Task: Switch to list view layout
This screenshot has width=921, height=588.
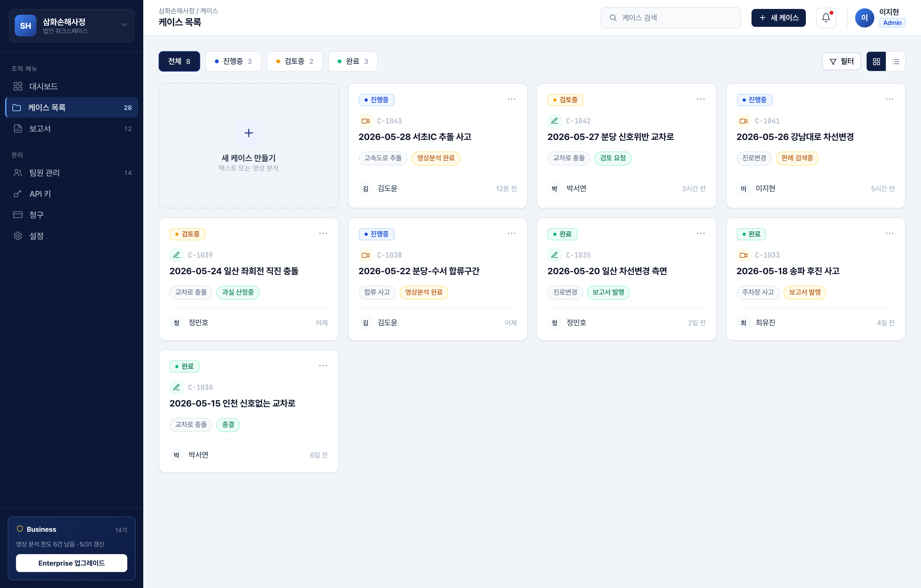Action: pyautogui.click(x=895, y=62)
